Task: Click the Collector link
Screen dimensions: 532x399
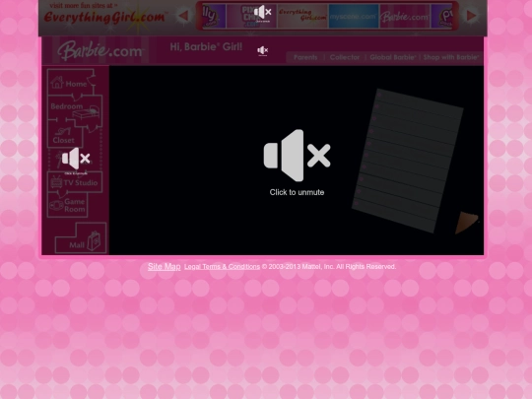Action: tap(345, 57)
